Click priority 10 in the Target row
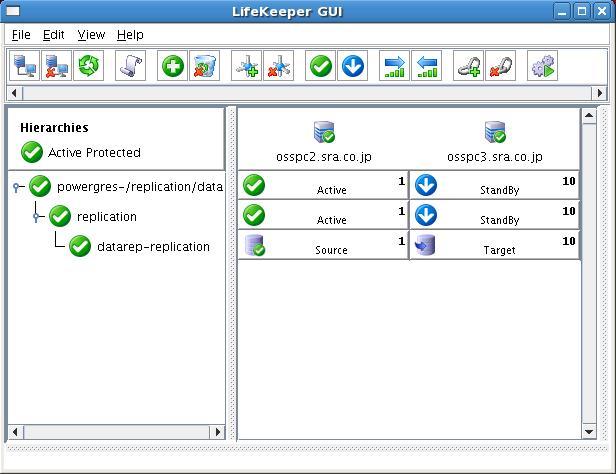This screenshot has height=474, width=616. click(x=569, y=241)
